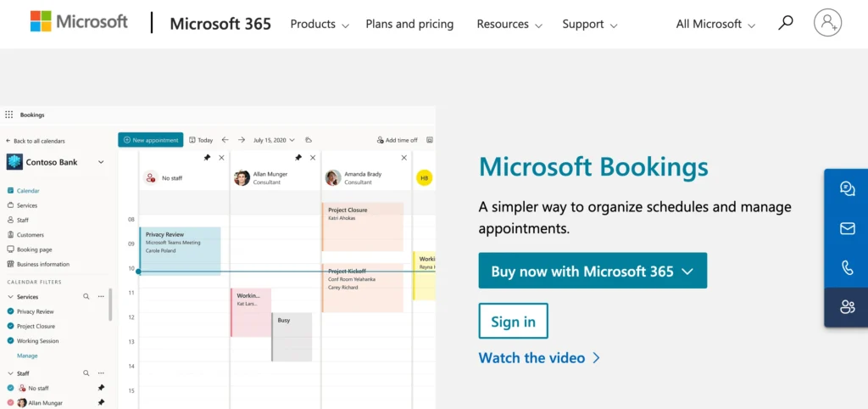Screen dimensions: 868x409
Task: Expand the Products menu
Action: click(x=320, y=25)
